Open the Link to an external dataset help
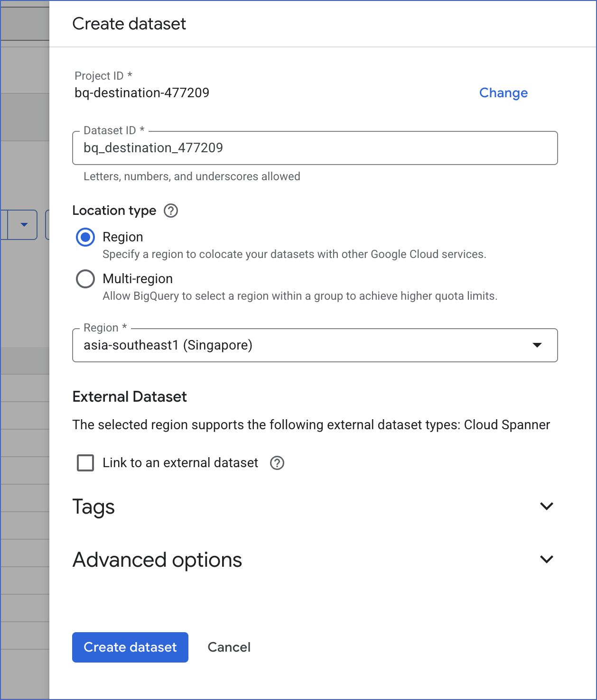Screen dimensions: 597x700 click(277, 463)
